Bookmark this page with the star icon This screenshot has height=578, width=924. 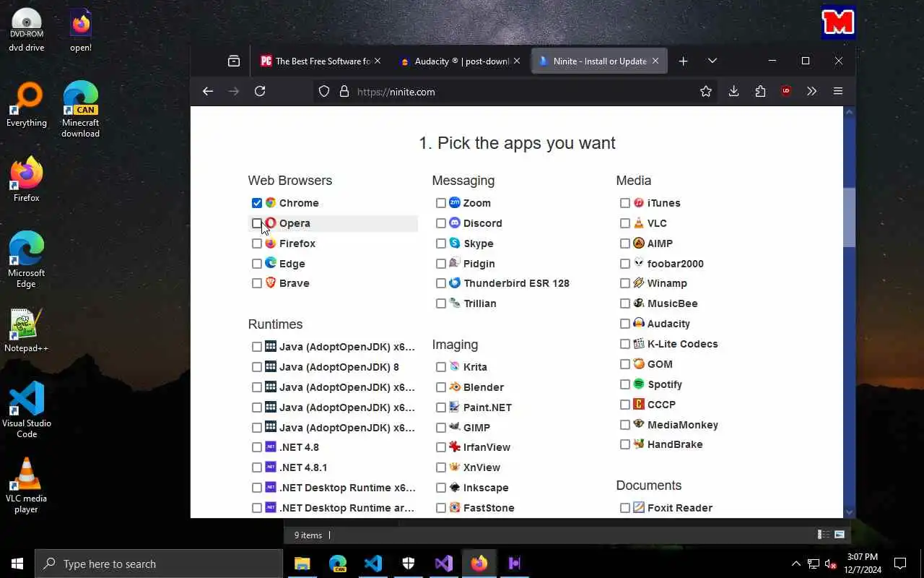pyautogui.click(x=706, y=91)
